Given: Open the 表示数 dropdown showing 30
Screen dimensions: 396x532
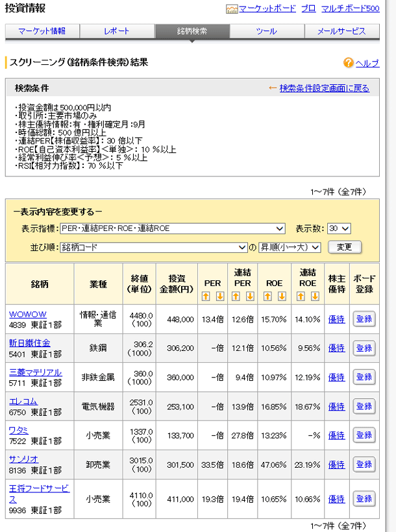Looking at the screenshot, I should click(339, 228).
